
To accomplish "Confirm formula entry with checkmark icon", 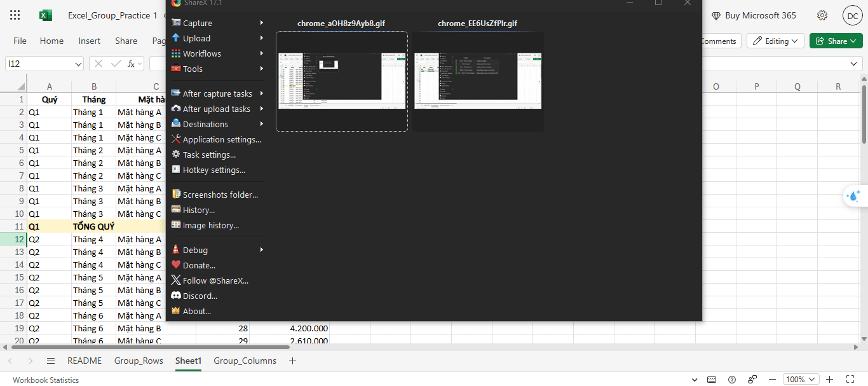I will click(x=116, y=64).
